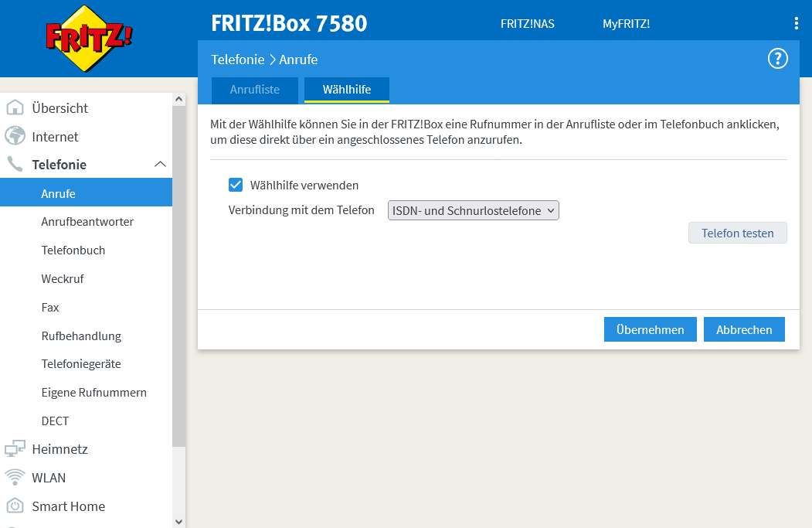The image size is (812, 528).
Task: Select Anrufe in the sidebar
Action: (x=86, y=192)
